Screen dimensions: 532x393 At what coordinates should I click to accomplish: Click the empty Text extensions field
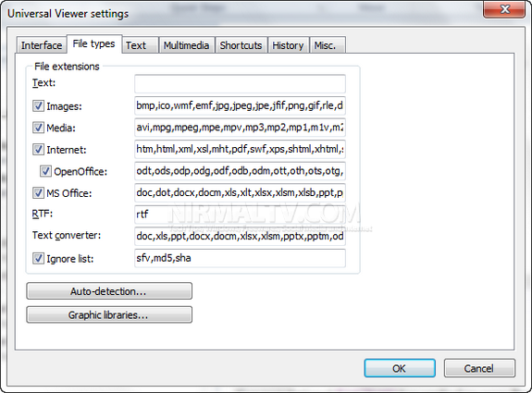point(240,84)
